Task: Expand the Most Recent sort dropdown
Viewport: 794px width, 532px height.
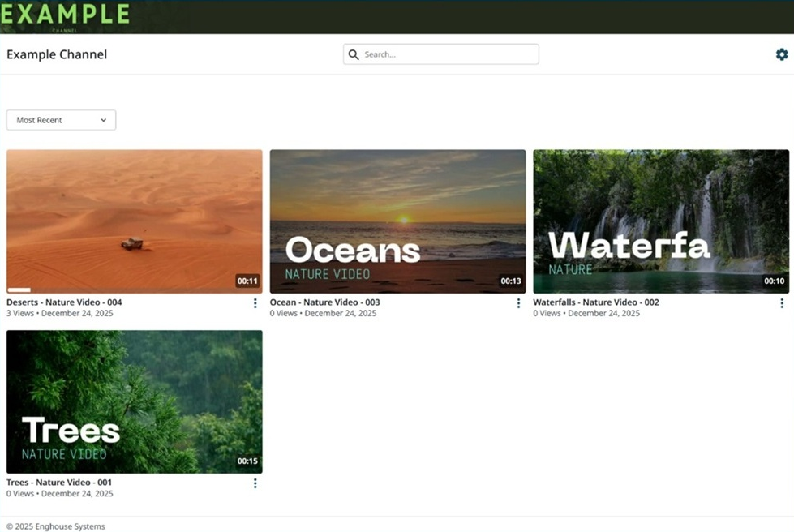Action: (x=61, y=120)
